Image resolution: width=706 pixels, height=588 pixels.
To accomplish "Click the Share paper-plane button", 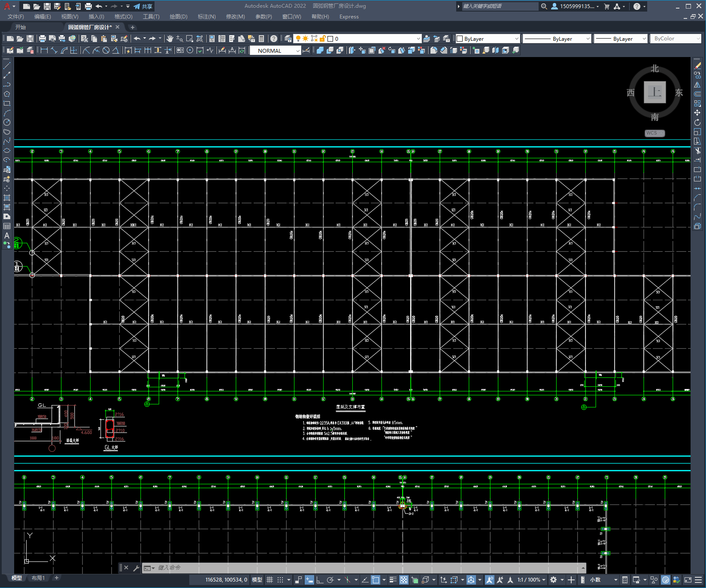I will pos(143,6).
